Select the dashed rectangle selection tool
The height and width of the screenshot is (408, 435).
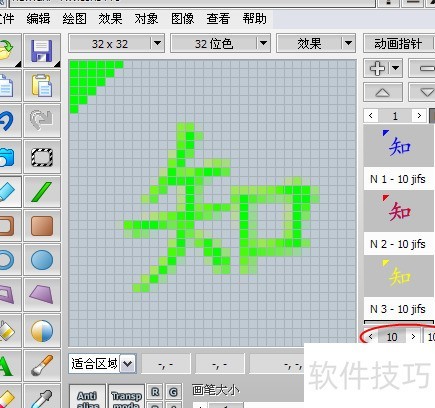(x=42, y=157)
